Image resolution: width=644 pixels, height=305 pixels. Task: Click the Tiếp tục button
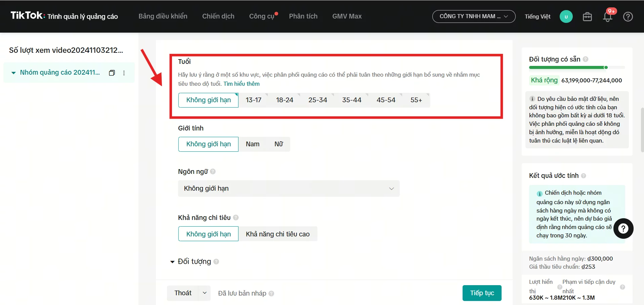pyautogui.click(x=482, y=293)
